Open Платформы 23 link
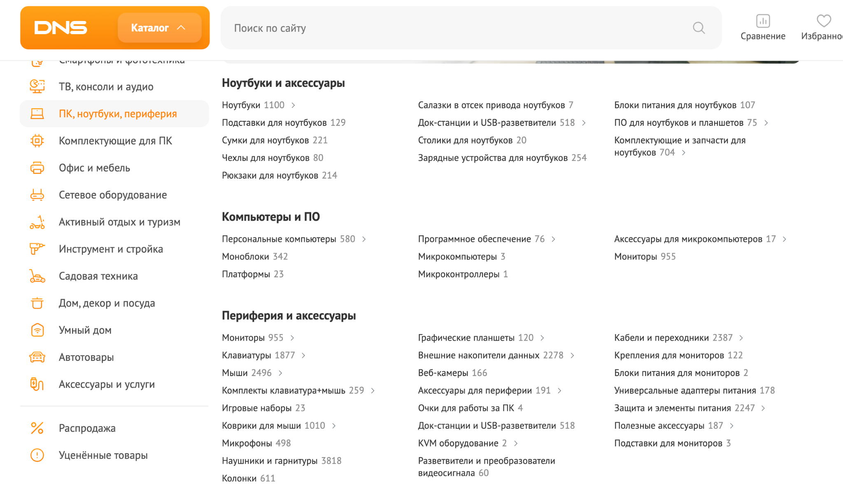The width and height of the screenshot is (843, 504). pos(253,274)
